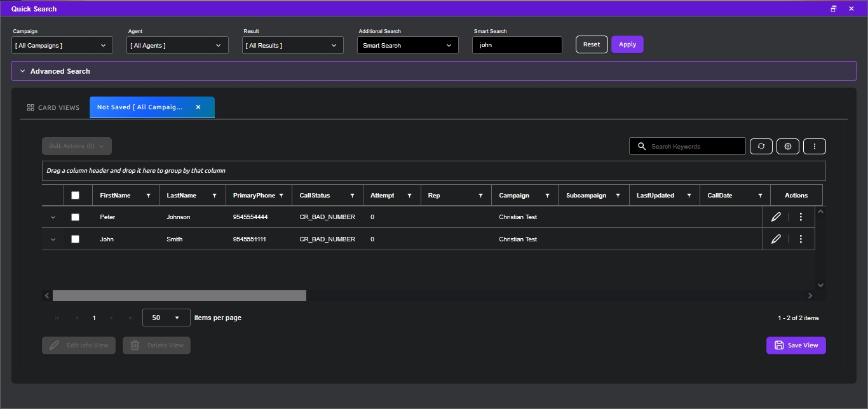
Task: Switch to the Card Views tab
Action: 53,107
